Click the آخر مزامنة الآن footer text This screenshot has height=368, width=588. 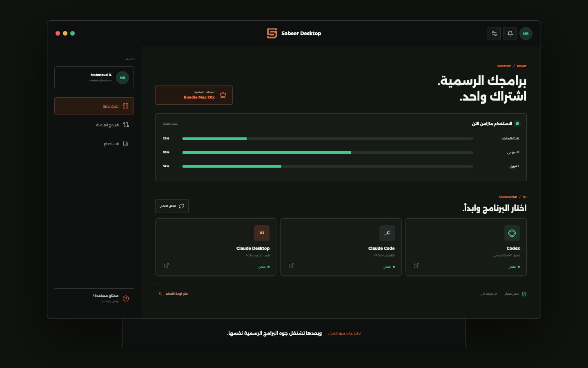[489, 294]
